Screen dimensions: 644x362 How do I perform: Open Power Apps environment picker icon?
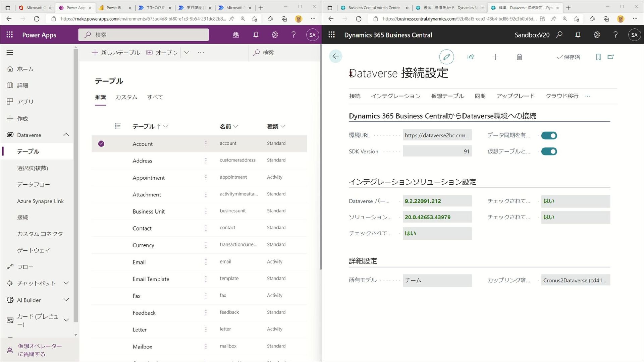[x=236, y=35]
